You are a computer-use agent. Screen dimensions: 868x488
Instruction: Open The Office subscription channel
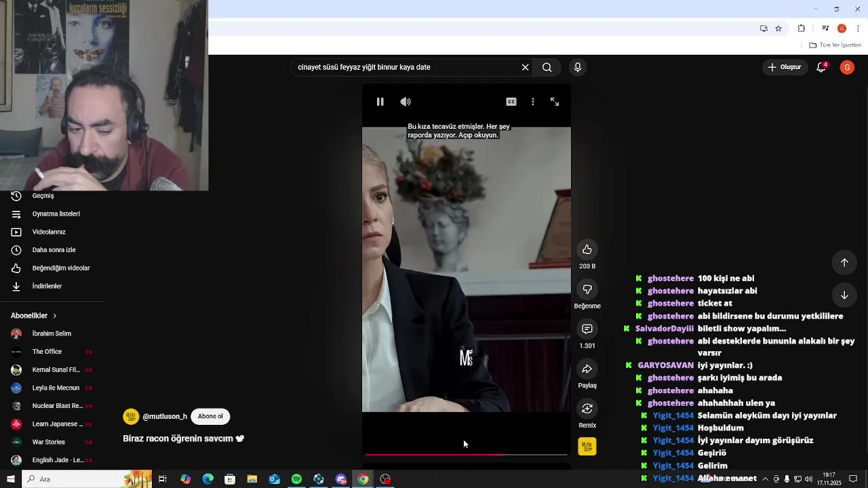47,352
